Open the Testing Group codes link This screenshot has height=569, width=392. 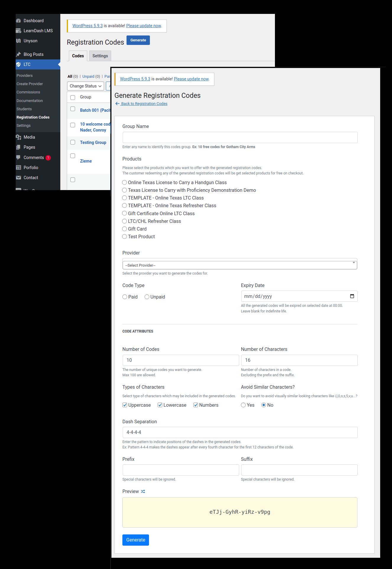point(93,142)
